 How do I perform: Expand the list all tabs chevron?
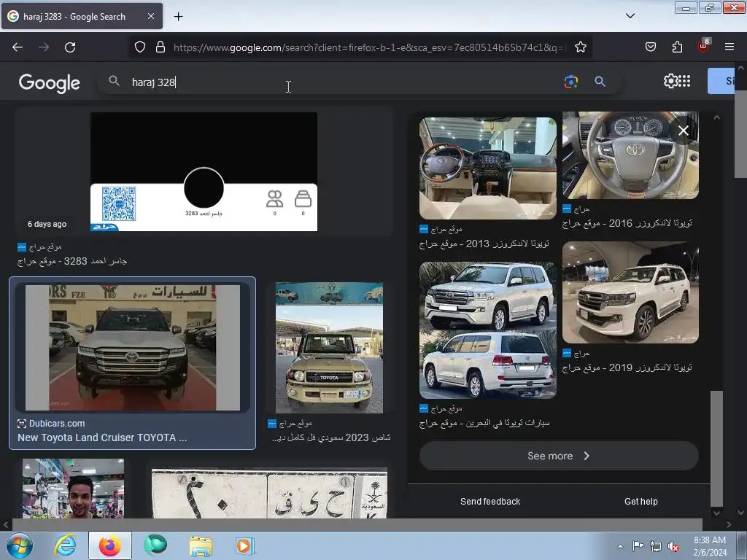[x=630, y=16]
